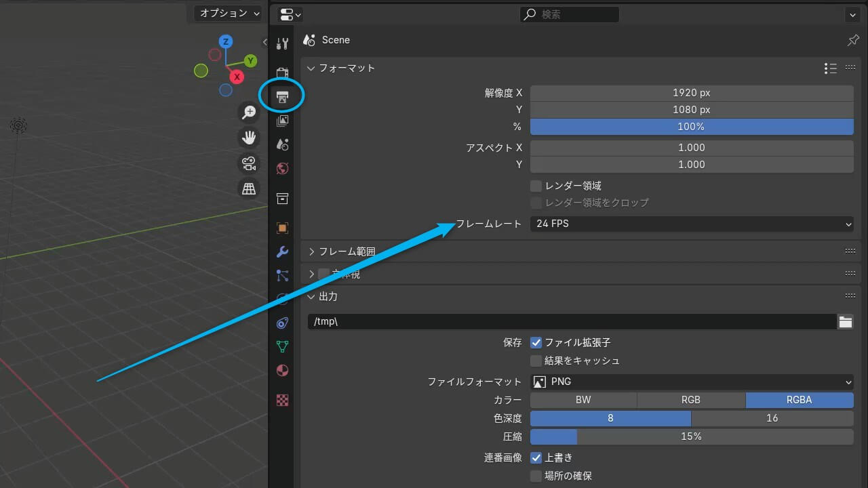
Task: Open the World Properties globe icon
Action: click(283, 168)
